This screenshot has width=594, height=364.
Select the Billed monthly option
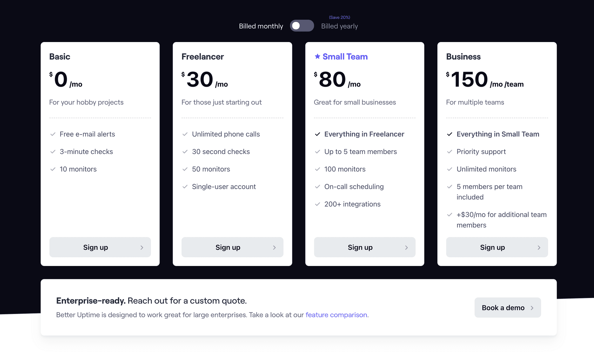tap(261, 26)
